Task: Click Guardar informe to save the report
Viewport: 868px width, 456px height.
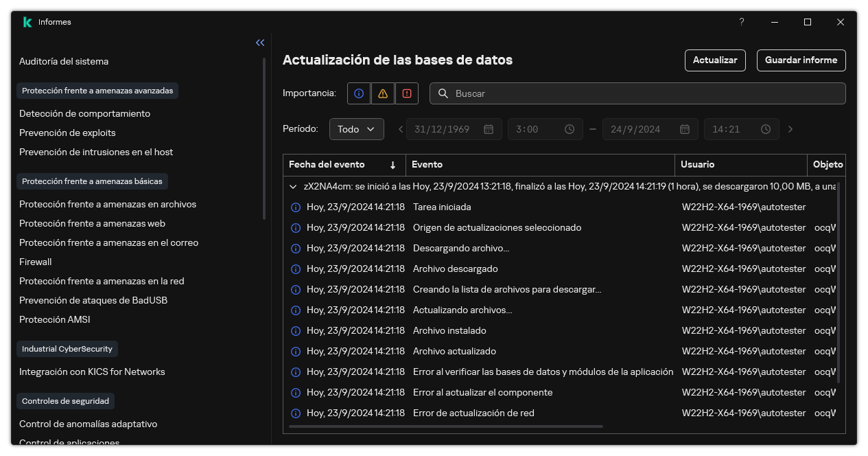Action: point(801,60)
